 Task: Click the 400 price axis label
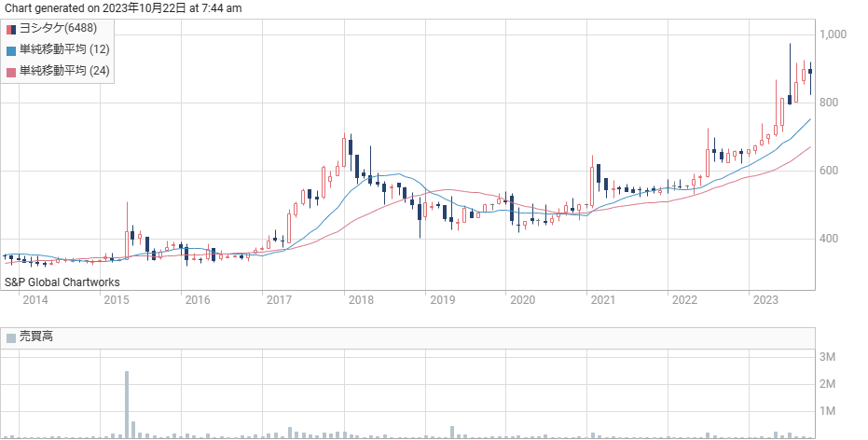(829, 239)
